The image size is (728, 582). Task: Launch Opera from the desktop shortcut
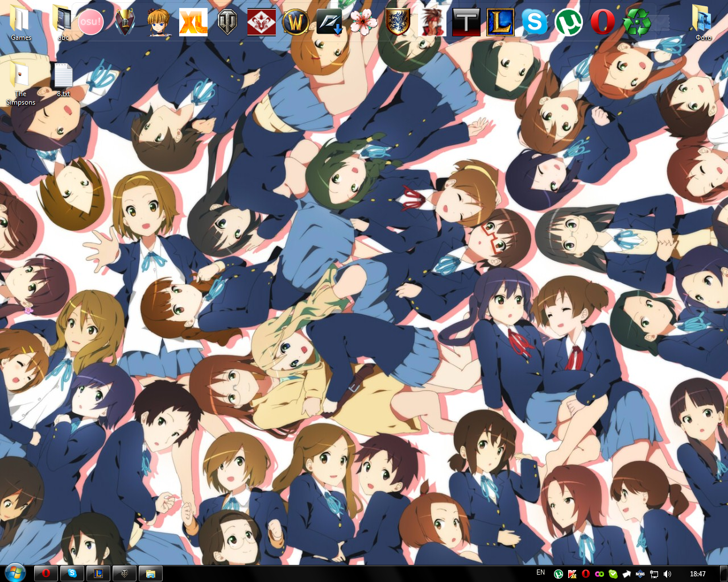(602, 23)
